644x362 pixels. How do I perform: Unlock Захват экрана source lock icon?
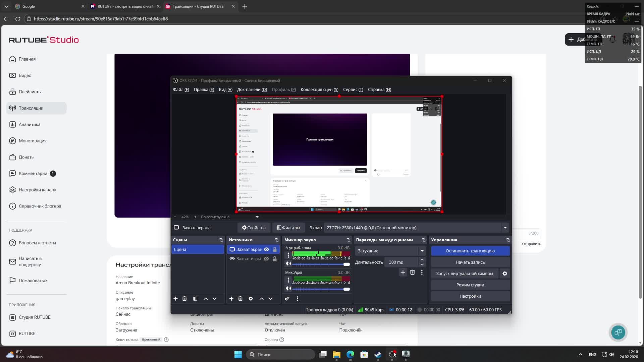(x=275, y=249)
